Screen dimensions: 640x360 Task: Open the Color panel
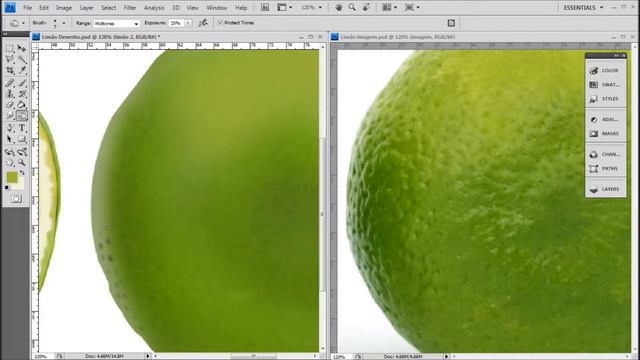click(x=606, y=70)
